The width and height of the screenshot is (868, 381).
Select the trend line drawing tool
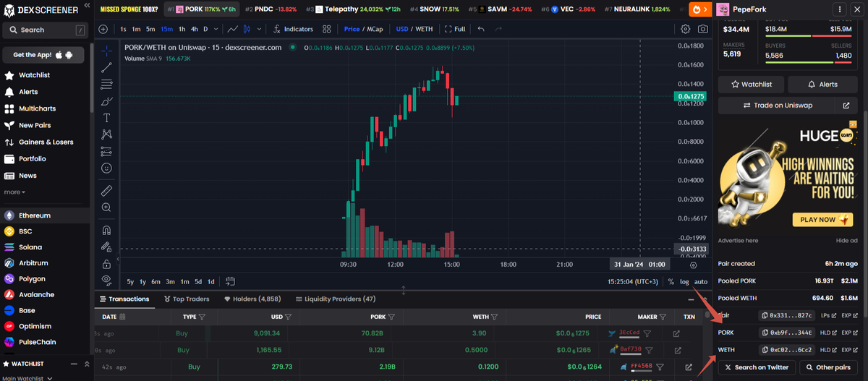(106, 67)
